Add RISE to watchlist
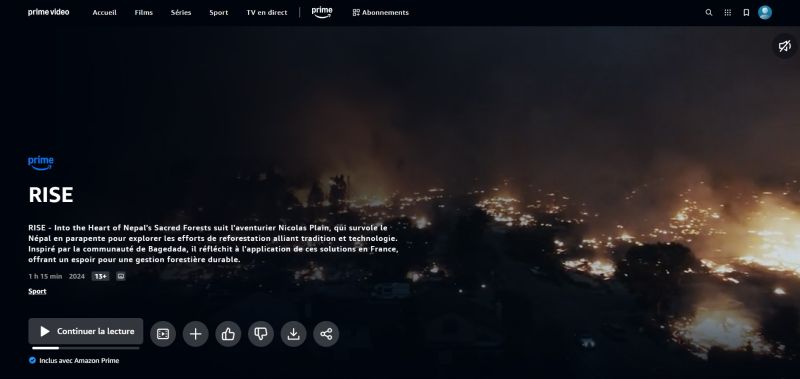Viewport: 800px width, 379px height. [x=195, y=334]
